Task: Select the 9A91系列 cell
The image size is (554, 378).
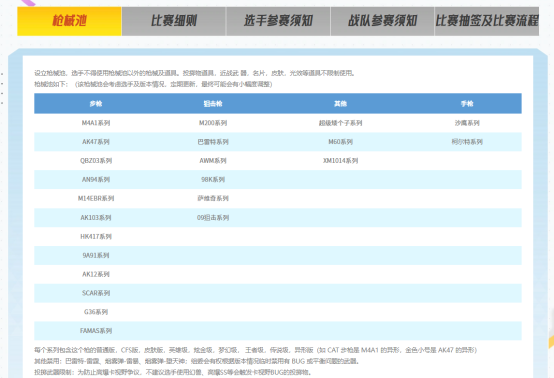Action: click(x=96, y=255)
